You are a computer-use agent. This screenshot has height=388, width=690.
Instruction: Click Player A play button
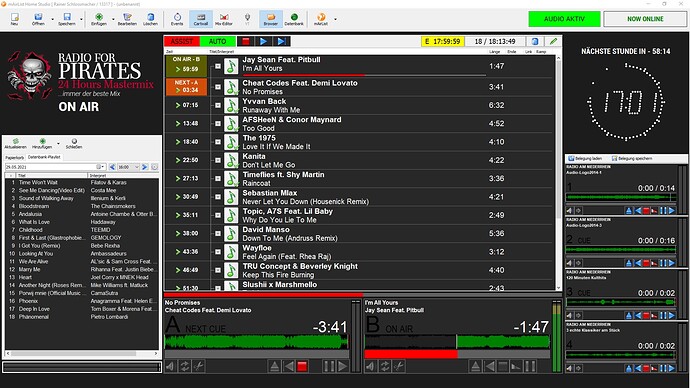pos(343,366)
